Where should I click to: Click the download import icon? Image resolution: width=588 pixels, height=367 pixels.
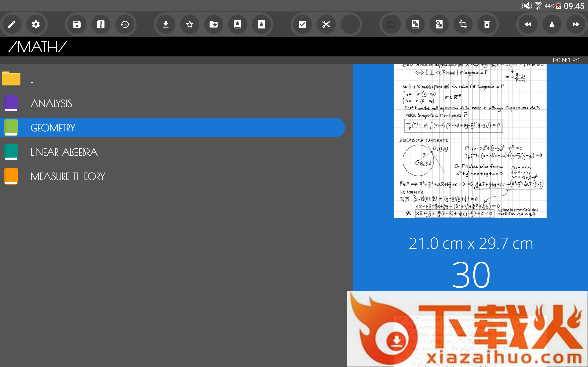click(166, 24)
